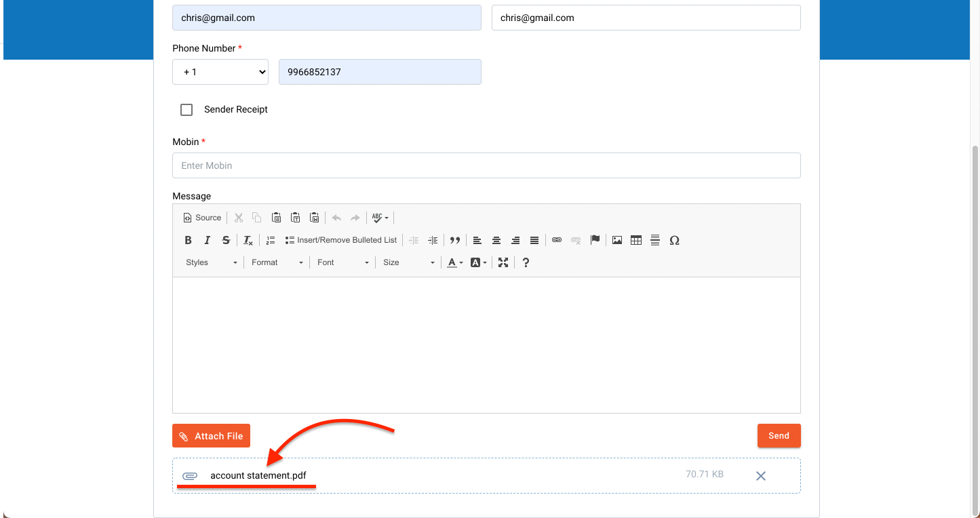
Task: Open the Styles dropdown
Action: tap(211, 262)
